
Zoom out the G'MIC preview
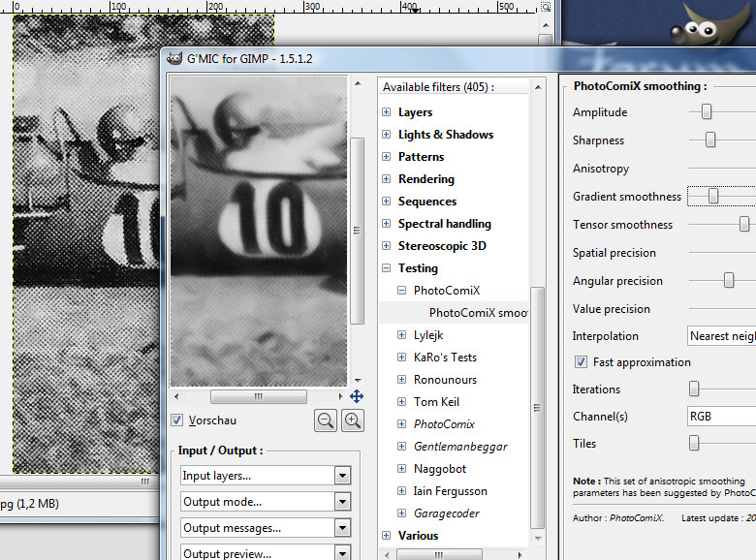(x=326, y=420)
